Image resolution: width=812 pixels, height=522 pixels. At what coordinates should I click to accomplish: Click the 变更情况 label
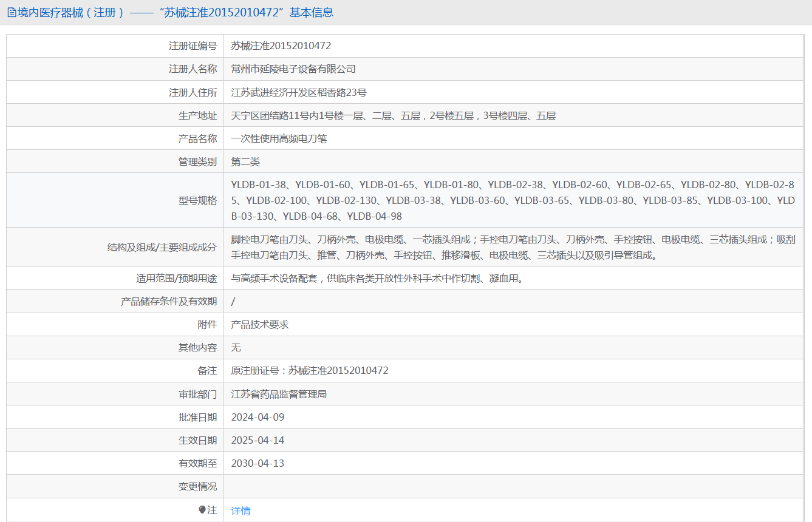(197, 487)
